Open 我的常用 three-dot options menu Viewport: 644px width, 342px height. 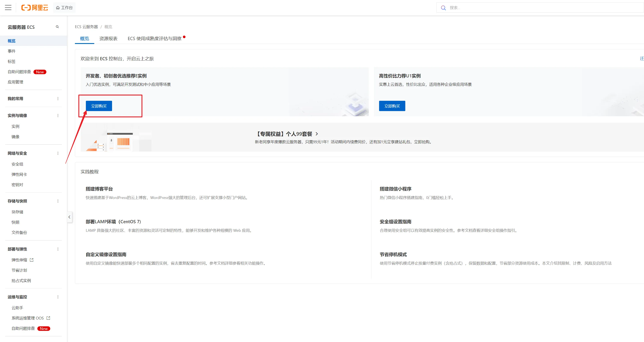(x=58, y=99)
